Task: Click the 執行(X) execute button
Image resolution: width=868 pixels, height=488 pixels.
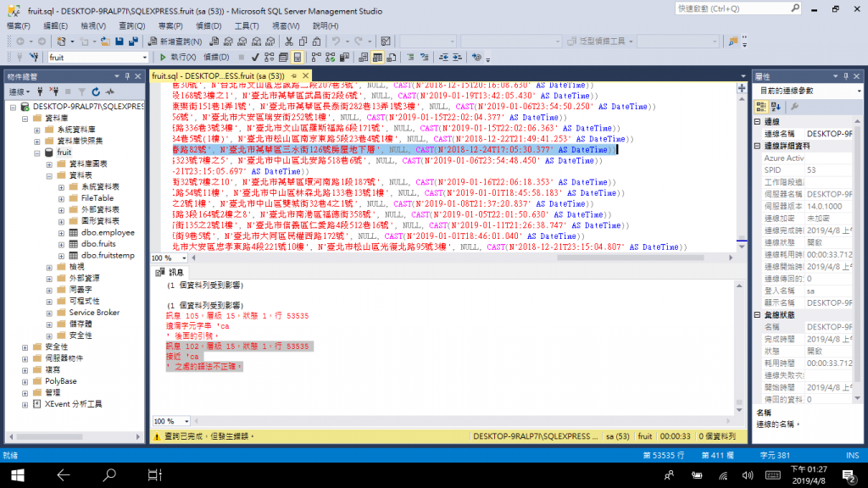Action: (177, 57)
